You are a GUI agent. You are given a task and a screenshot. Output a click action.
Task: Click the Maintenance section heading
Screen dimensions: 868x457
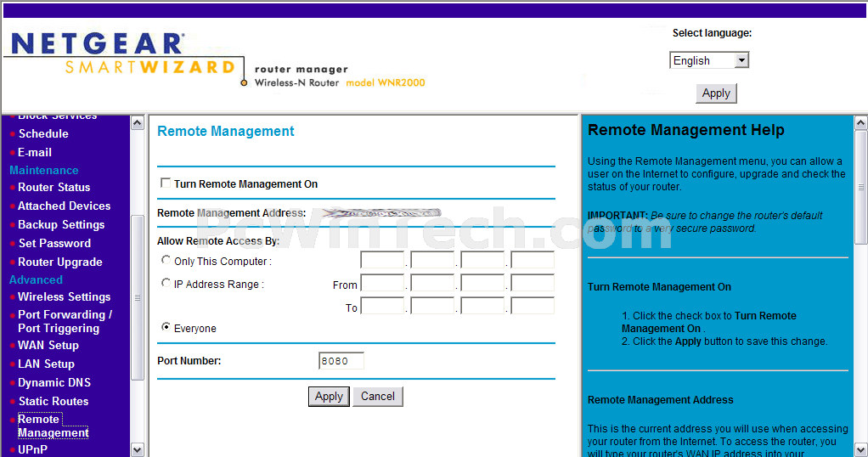coord(43,170)
